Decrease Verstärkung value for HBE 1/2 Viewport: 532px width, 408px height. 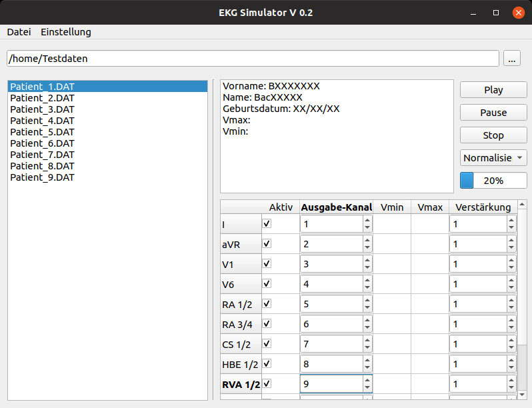pos(511,368)
